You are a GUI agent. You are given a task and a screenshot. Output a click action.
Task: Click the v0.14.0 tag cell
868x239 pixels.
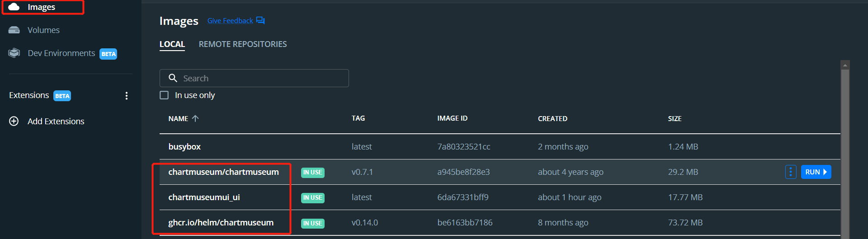coord(365,223)
